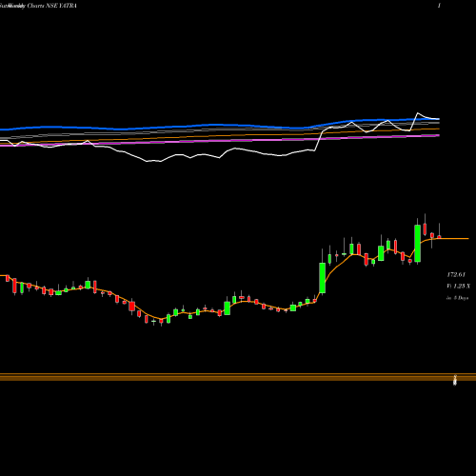
Task: Click the tallest green candlestick at far right
Action: [x=418, y=244]
